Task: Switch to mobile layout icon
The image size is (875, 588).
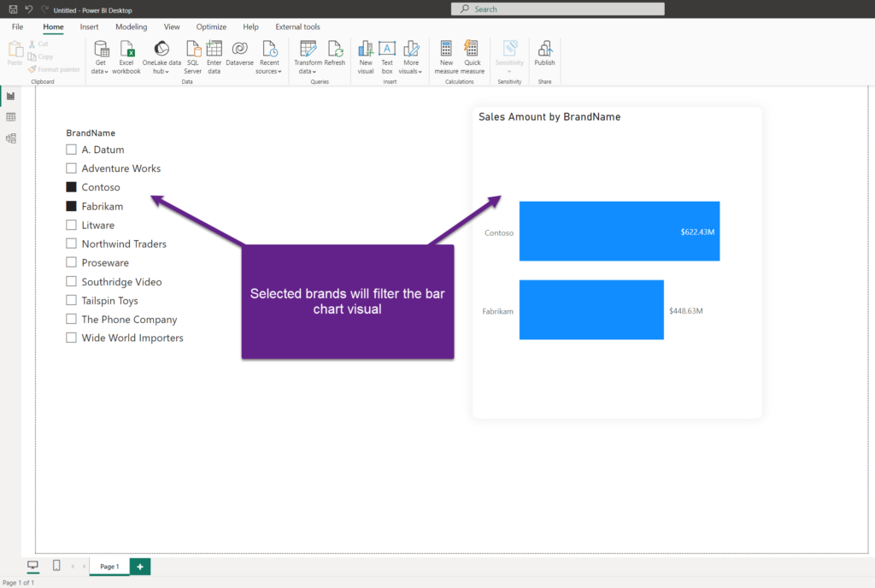Action: [56, 566]
